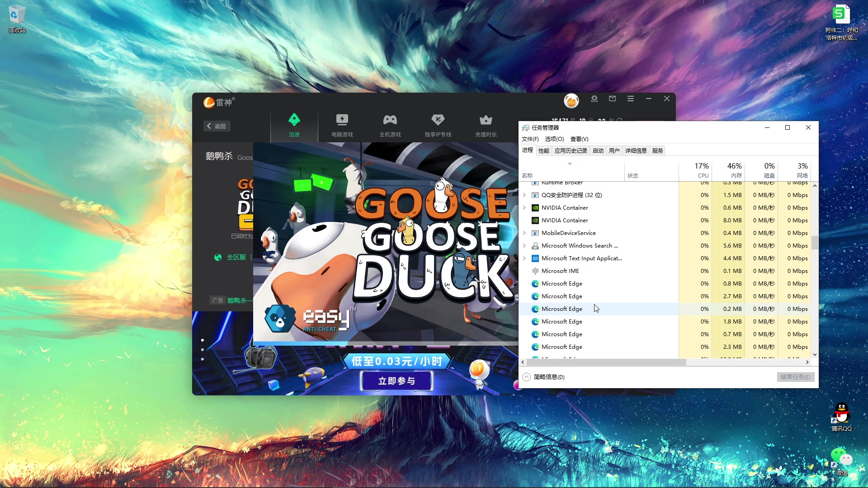Screen dimensions: 868x488
Task: Switch to the 性能 tab
Action: [x=544, y=151]
